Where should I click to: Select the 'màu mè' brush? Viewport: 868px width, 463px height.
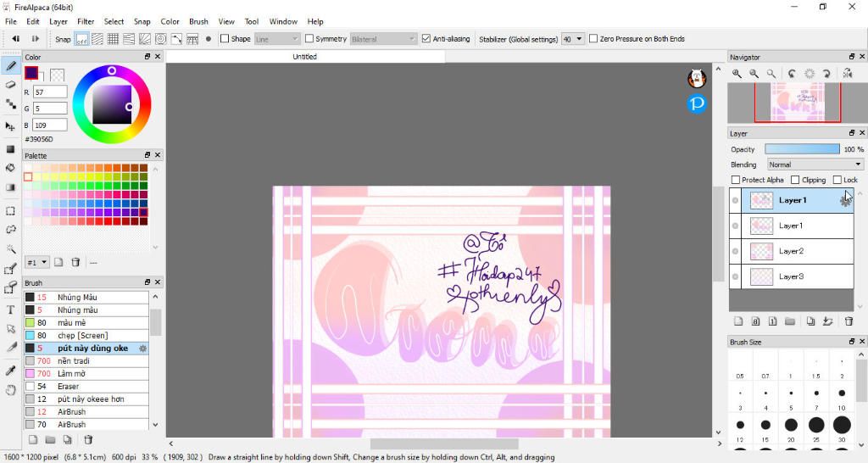(86, 323)
